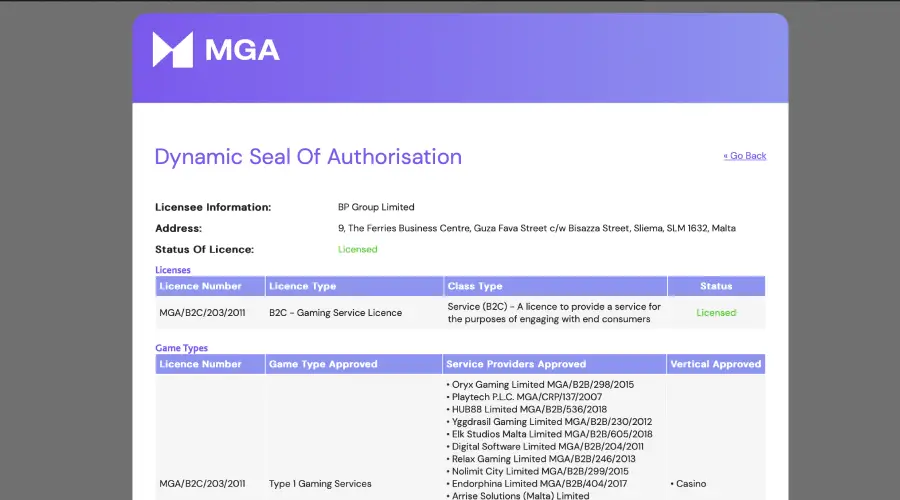The image size is (900, 500).
Task: Click Digital Software Limited MGA/B2B/204/2011
Action: click(545, 447)
